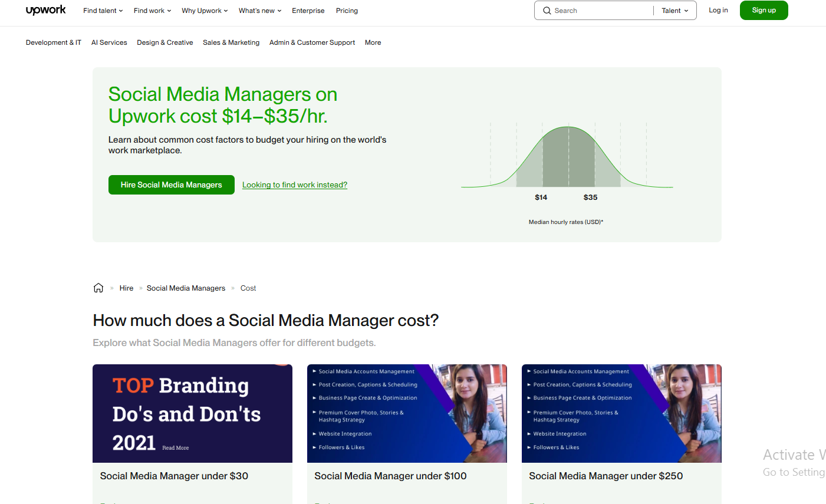
Task: Go to the Social Media Managers breadcrumb
Action: 186,288
